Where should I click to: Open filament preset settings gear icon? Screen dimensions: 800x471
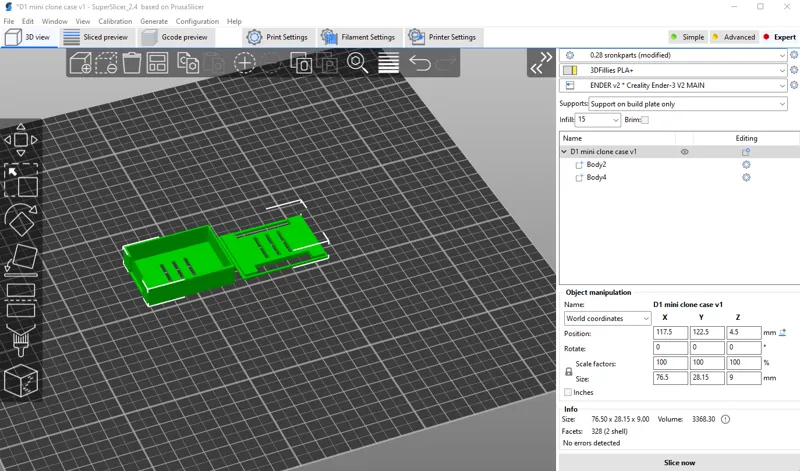[x=794, y=70]
